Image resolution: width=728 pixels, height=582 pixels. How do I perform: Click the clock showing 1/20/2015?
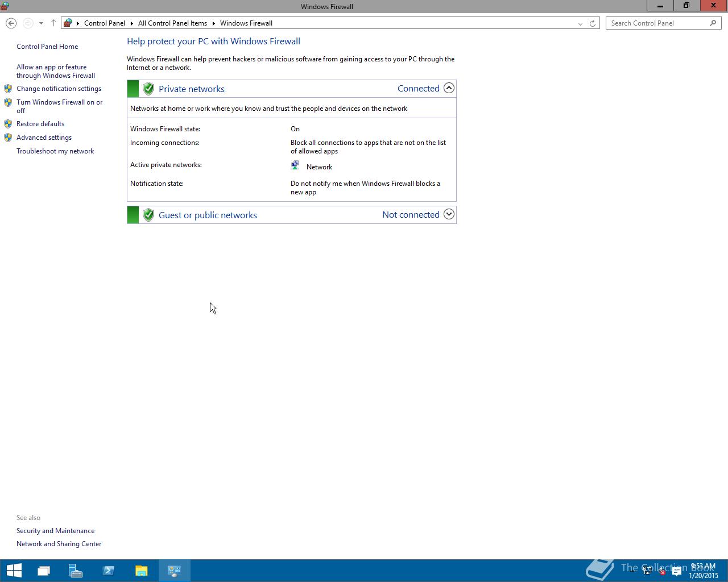[x=704, y=571]
